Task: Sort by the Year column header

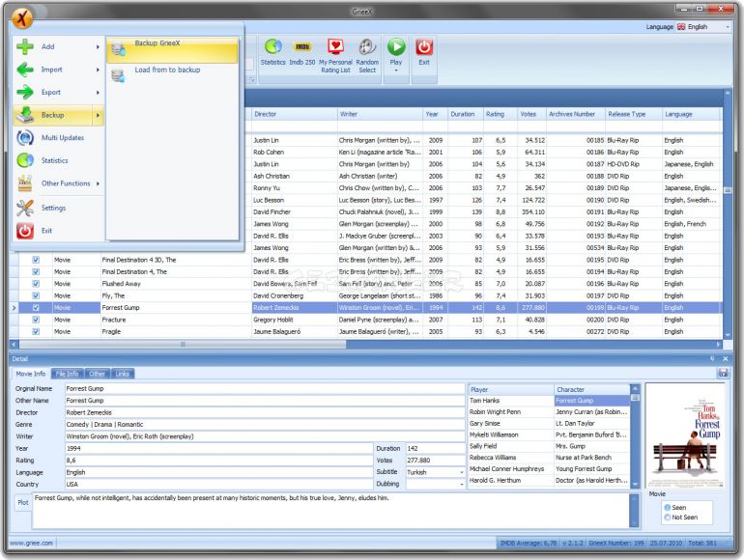Action: click(435, 114)
